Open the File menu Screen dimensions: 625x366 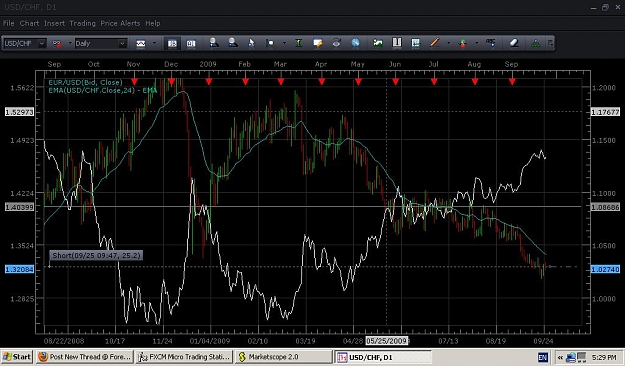8,23
